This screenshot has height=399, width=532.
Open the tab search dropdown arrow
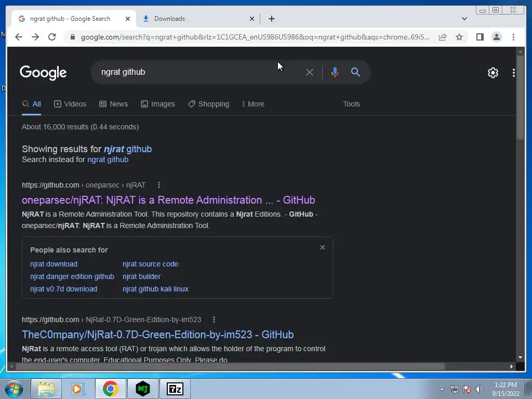[x=464, y=19]
